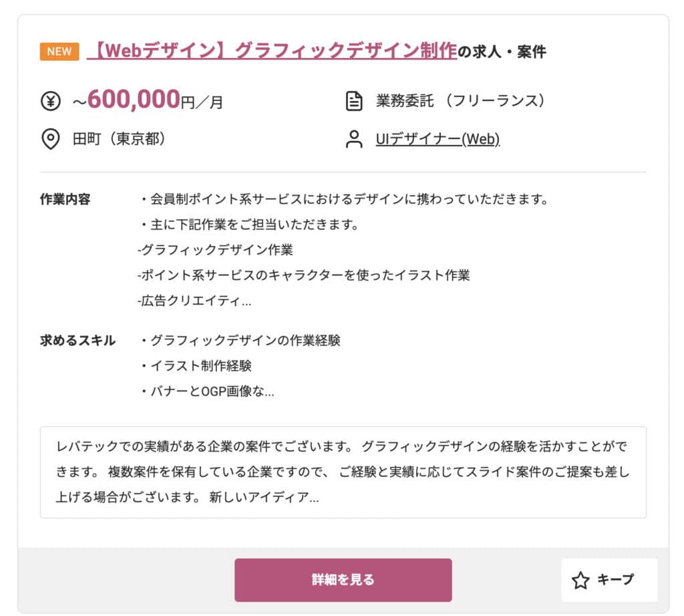Click the contract document icon
684x616 pixels.
click(354, 101)
